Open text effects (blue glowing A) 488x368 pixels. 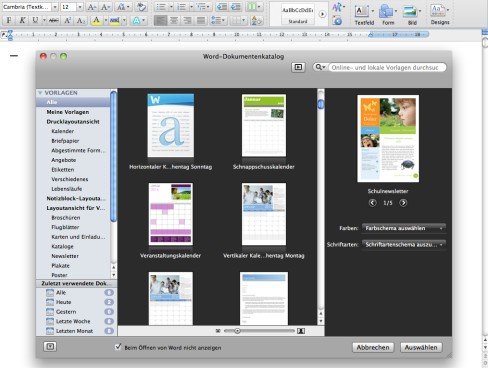tap(137, 20)
